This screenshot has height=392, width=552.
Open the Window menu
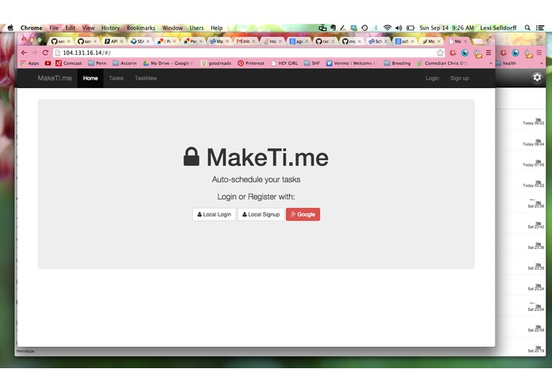tap(172, 28)
